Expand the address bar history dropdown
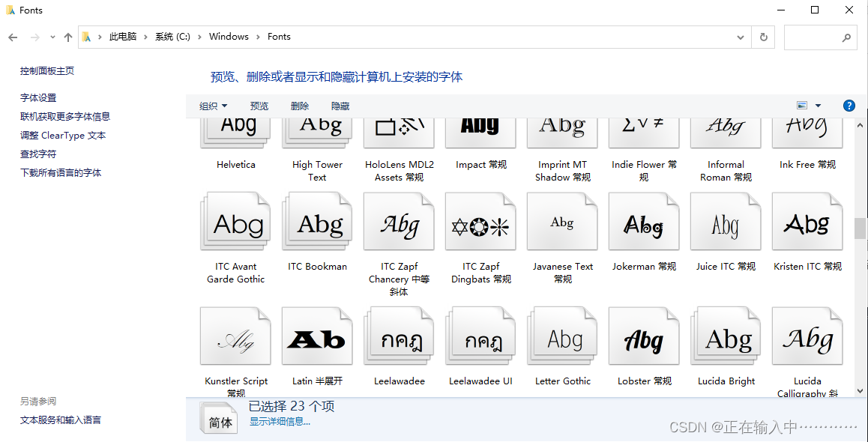 click(740, 37)
